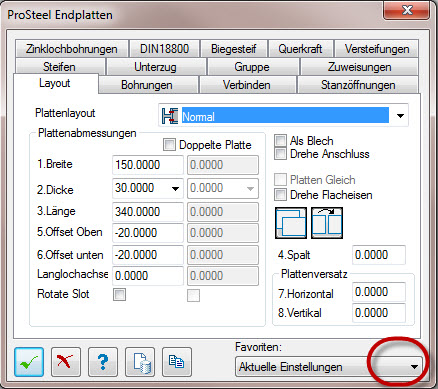
Task: Click the disabled second Offset Oben field
Action: [x=223, y=233]
